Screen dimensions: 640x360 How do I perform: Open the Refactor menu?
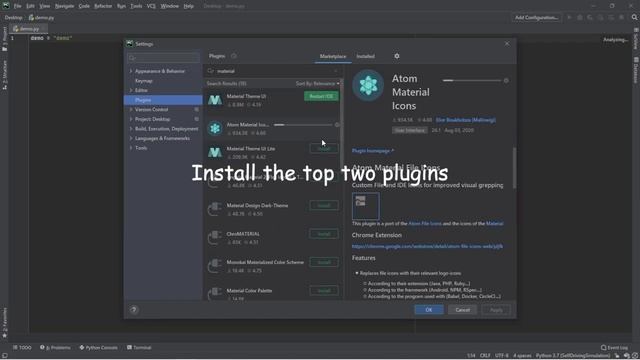pos(103,6)
